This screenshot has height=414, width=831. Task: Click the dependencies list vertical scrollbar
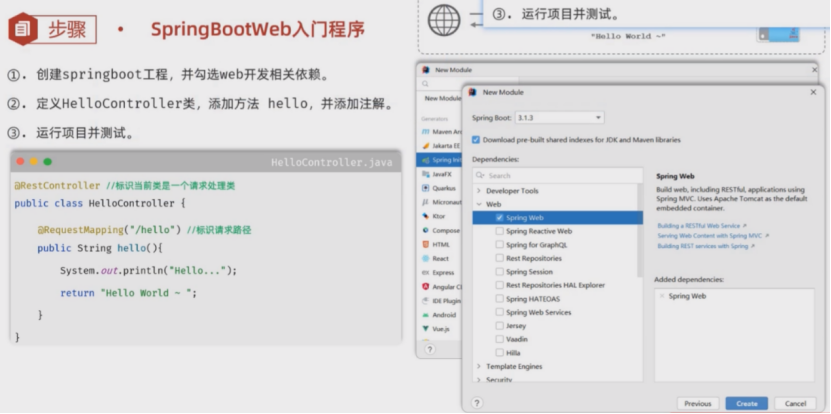click(640, 231)
